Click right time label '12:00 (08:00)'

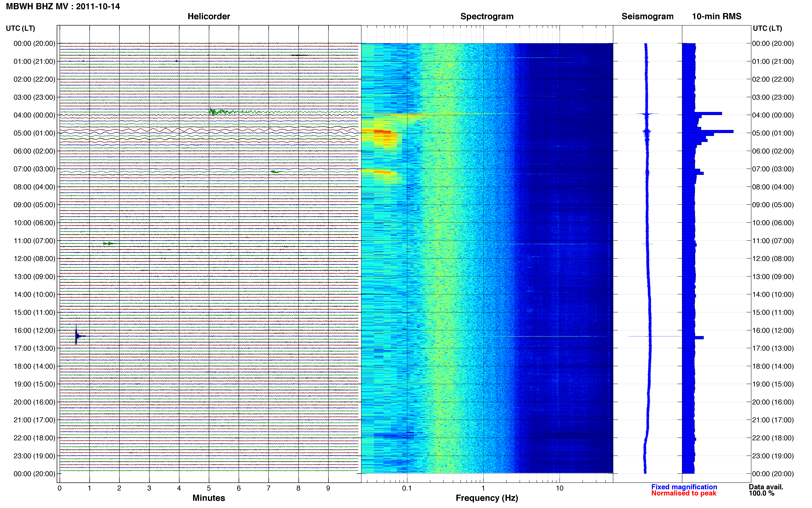point(773,259)
